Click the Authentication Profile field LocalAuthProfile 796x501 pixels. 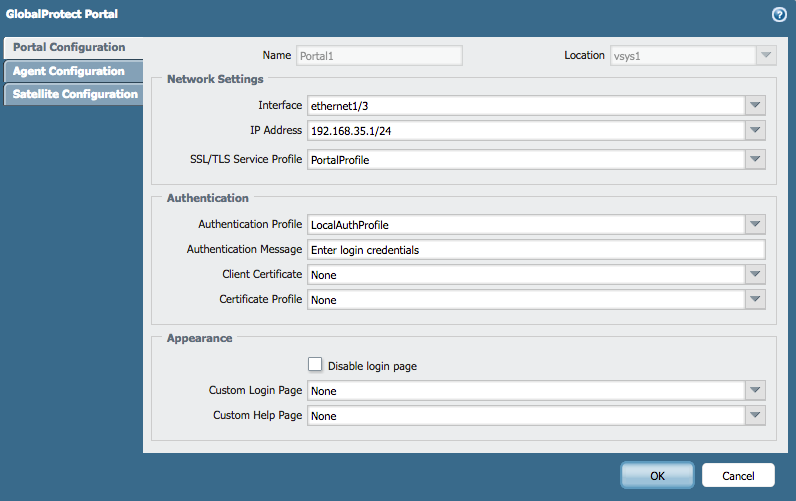coord(525,225)
